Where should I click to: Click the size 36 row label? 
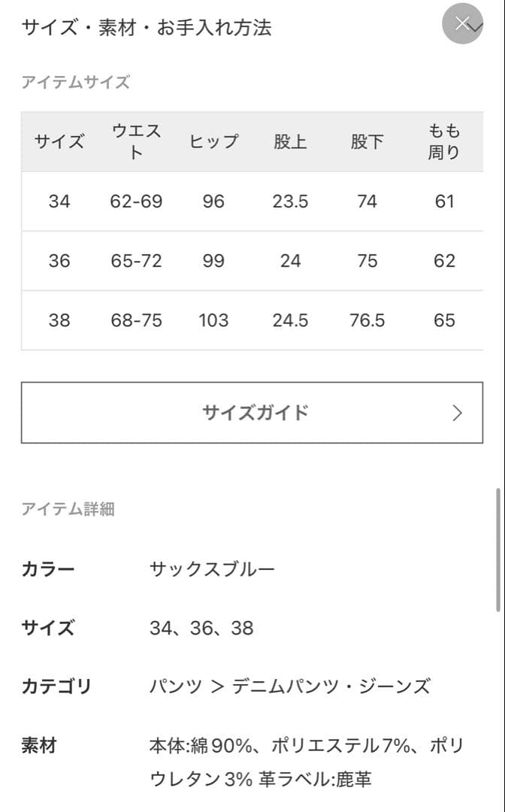[x=59, y=261]
